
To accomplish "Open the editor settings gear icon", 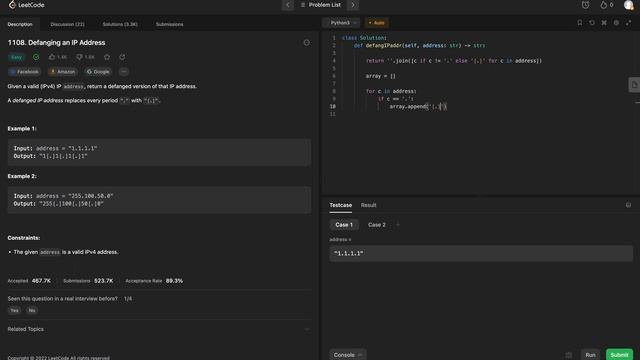I will 616,23.
